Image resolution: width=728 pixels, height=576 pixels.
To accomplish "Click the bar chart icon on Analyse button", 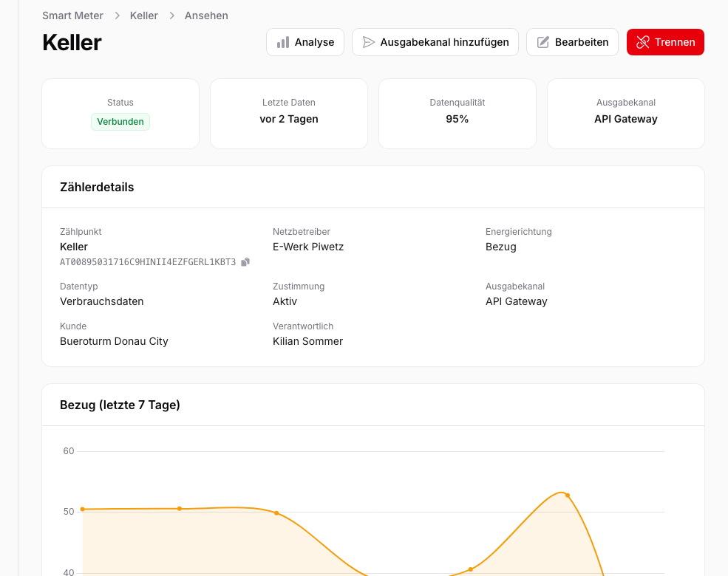I will tap(283, 42).
